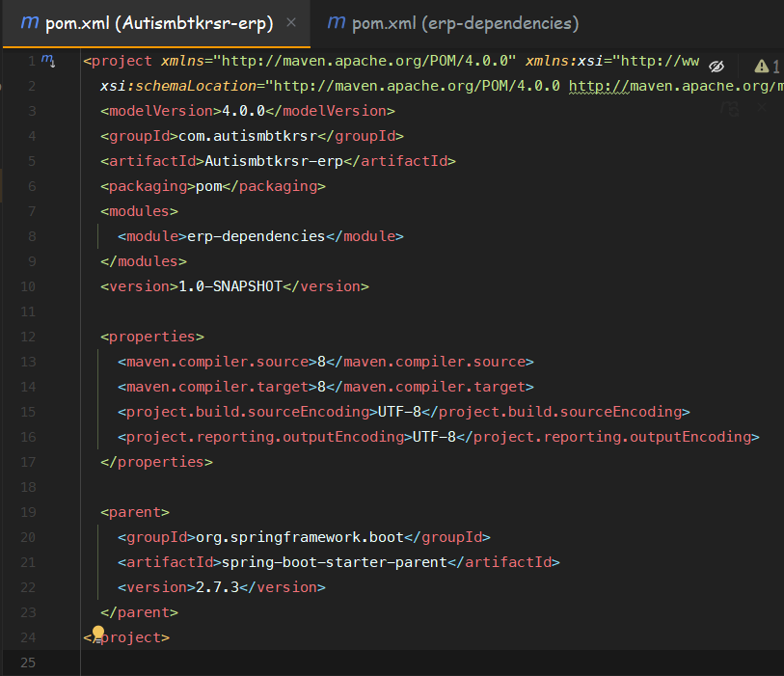The height and width of the screenshot is (676, 784).
Task: Follow the underlined http:// schema link
Action: click(x=599, y=86)
